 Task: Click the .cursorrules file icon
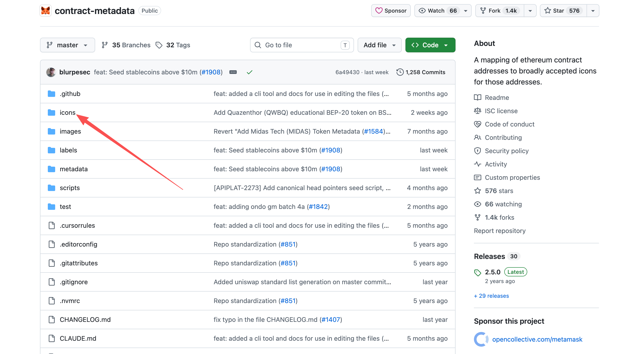[51, 225]
